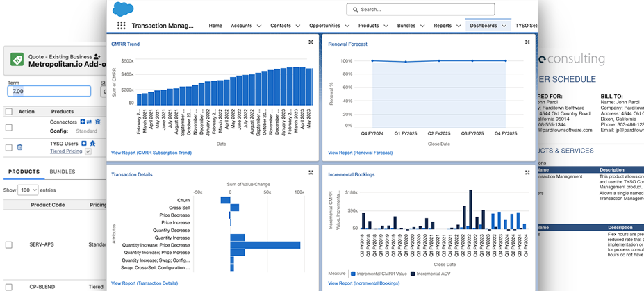Click the trash icon beside TYSO Users
The image size is (644, 291).
[x=19, y=147]
